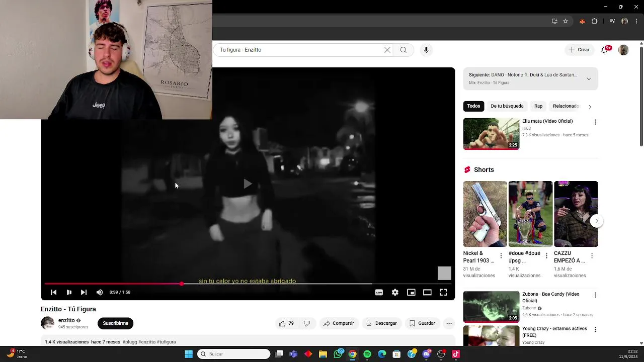Open enzitto channel avatar
Screen dimensions: 644x362
point(47,323)
